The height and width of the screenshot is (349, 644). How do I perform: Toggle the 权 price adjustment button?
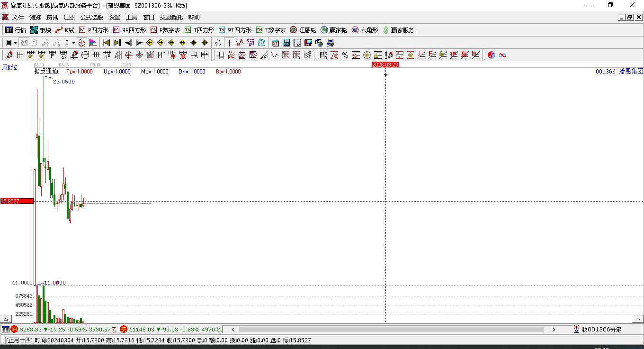82,43
